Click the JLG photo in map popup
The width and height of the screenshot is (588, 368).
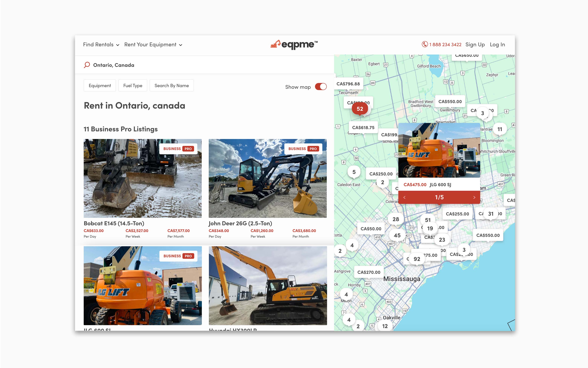coord(439,150)
